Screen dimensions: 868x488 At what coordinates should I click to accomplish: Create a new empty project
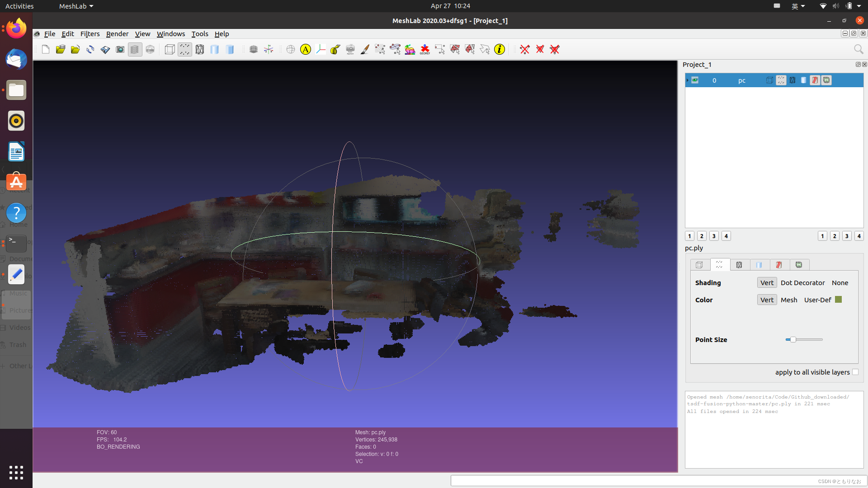[x=46, y=49]
